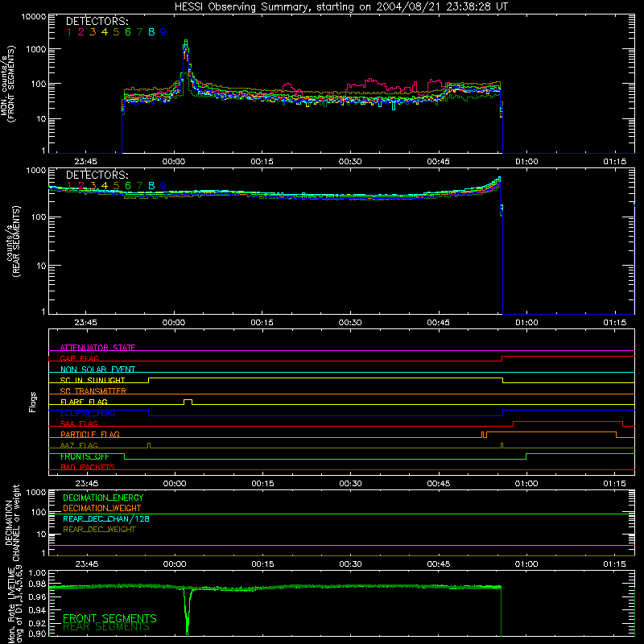Click yellow detector 4 in rear segments legend
This screenshot has width=644, height=644.
[105, 186]
